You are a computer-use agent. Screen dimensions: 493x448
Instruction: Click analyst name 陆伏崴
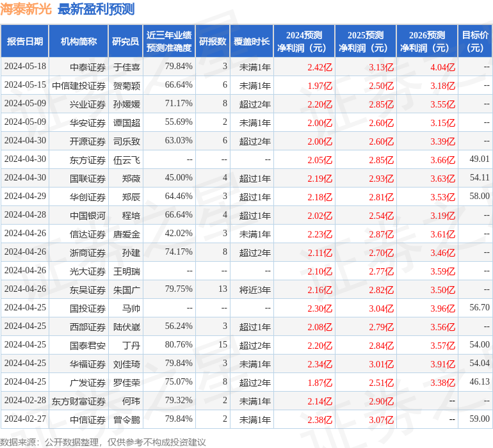click(x=127, y=326)
